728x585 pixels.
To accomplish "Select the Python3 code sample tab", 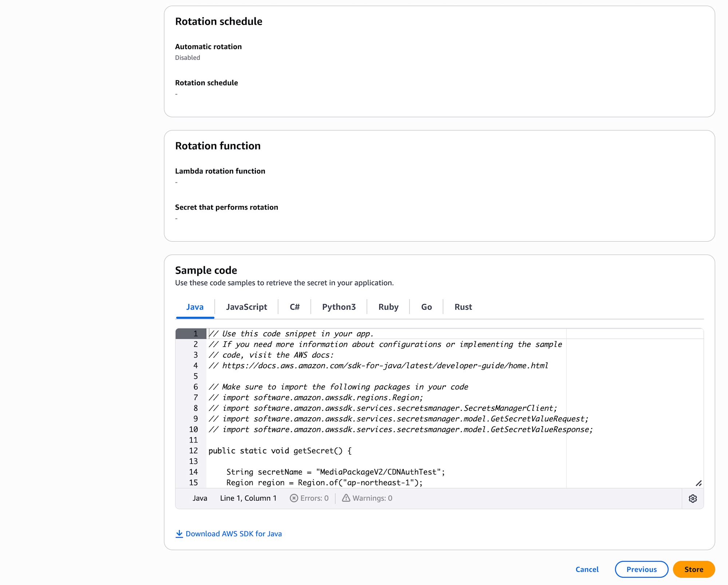I will 339,307.
